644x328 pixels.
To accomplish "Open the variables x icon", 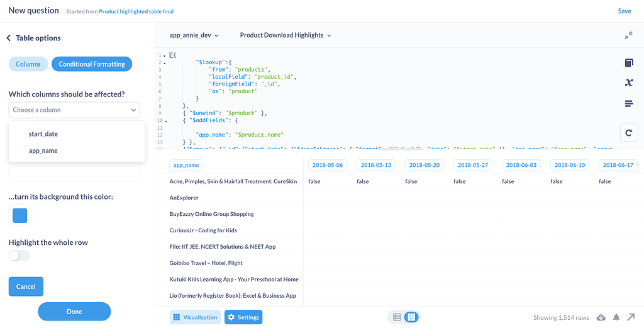I will 628,83.
